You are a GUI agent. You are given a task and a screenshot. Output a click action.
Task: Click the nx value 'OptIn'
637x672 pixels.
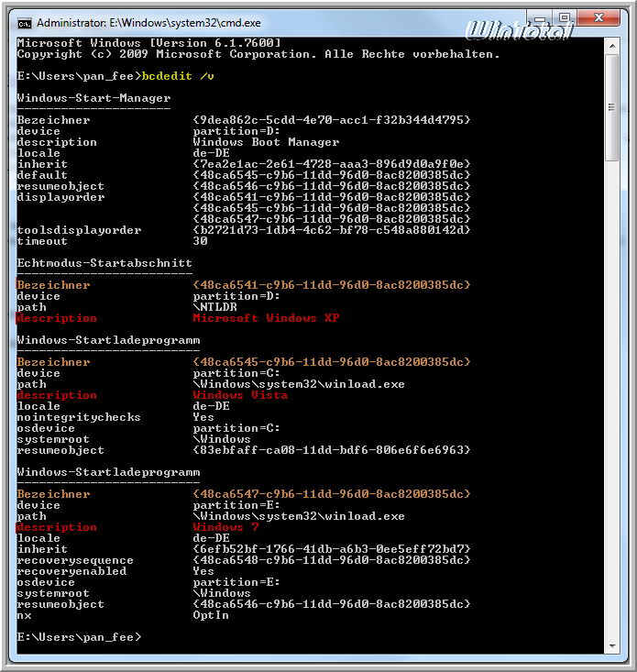tap(211, 615)
